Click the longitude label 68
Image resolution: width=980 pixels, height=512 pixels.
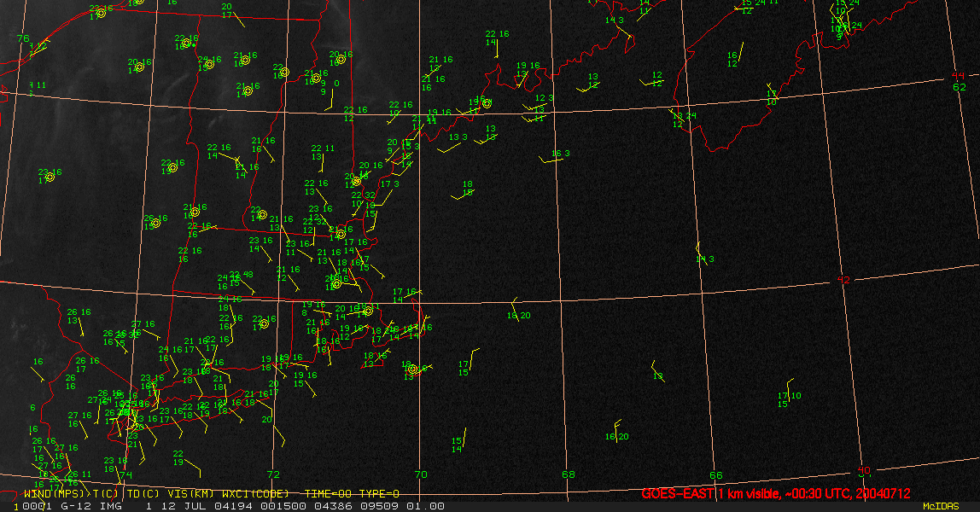[569, 474]
